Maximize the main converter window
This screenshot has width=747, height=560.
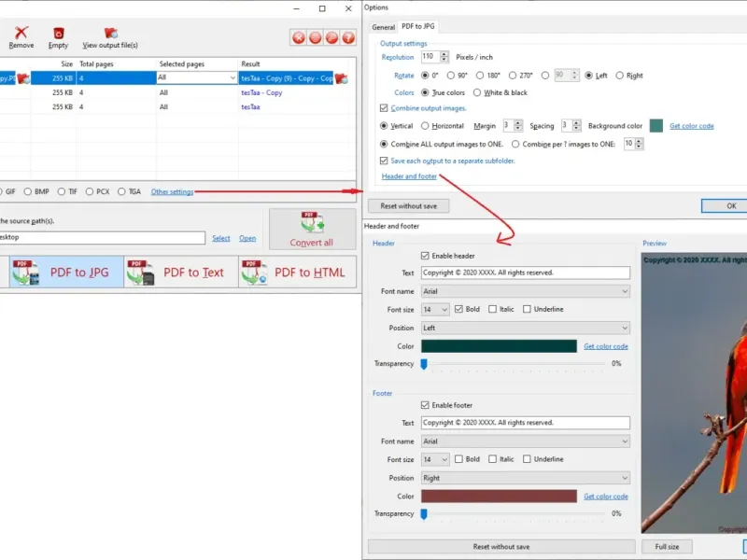coord(322,8)
